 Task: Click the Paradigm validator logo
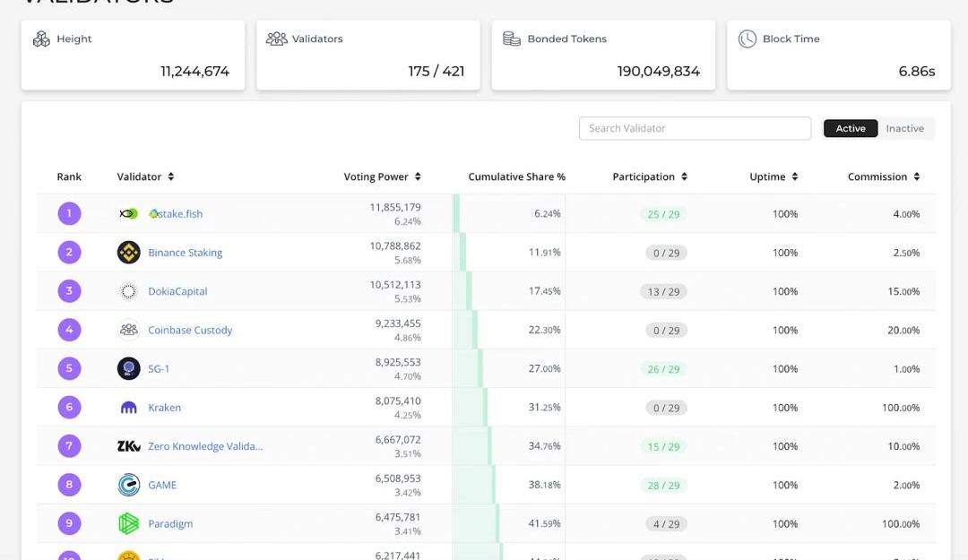[x=128, y=523]
